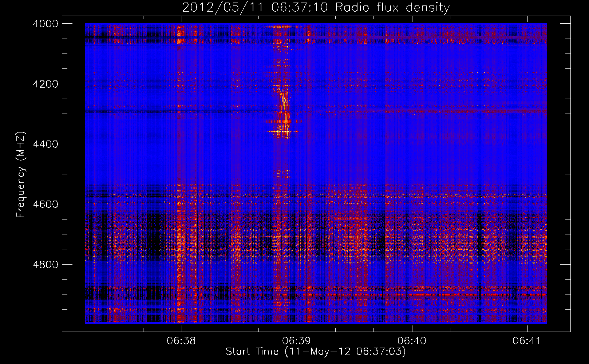Screen dimensions: 589x364
Task: Click the 4400 frequency axis label
Action: pos(46,144)
